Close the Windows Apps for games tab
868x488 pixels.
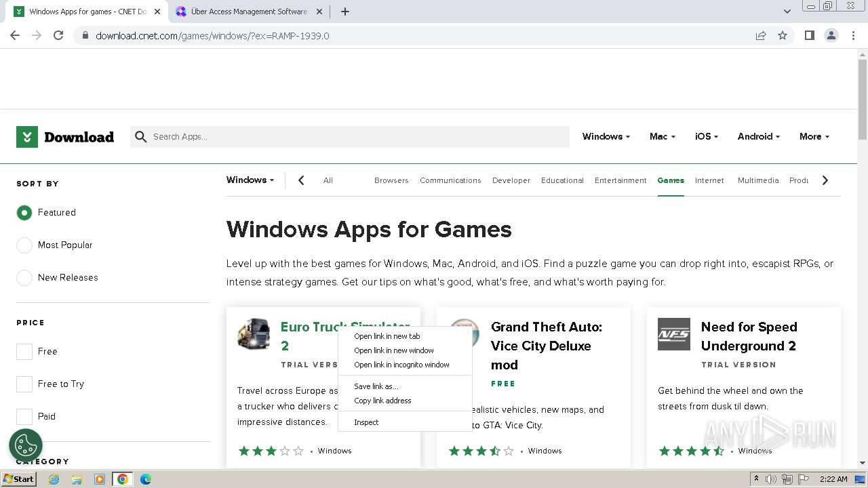(x=157, y=12)
